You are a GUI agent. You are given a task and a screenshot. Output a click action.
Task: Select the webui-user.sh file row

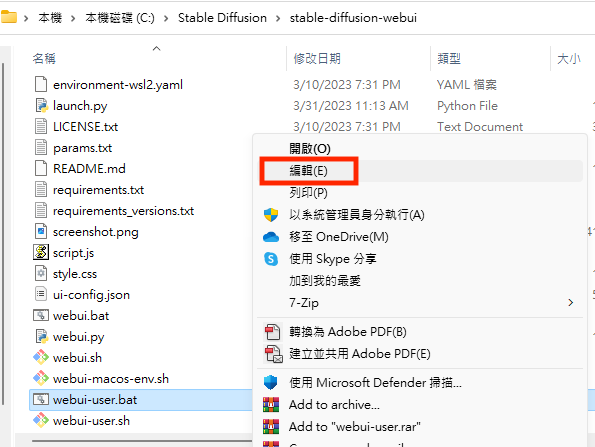click(140, 420)
